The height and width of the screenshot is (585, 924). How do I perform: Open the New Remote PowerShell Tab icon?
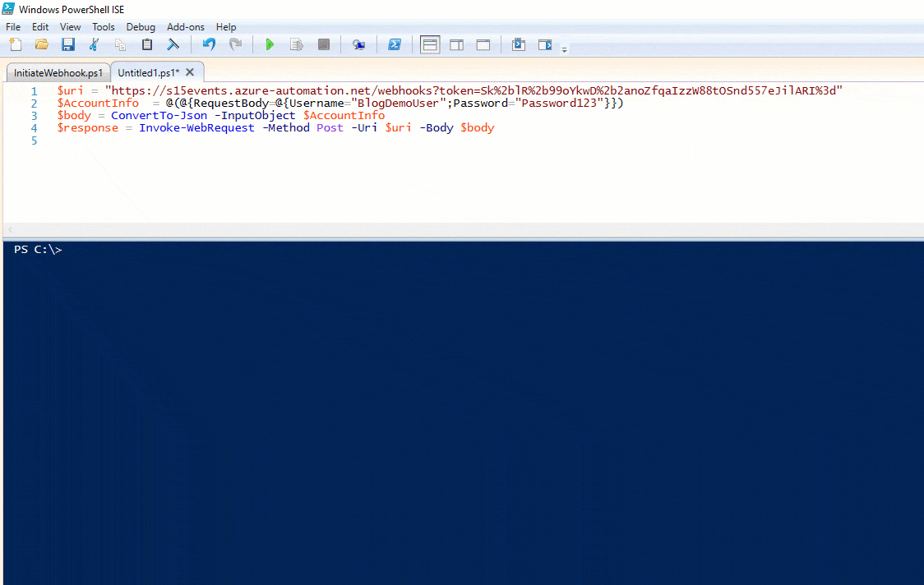pos(359,44)
